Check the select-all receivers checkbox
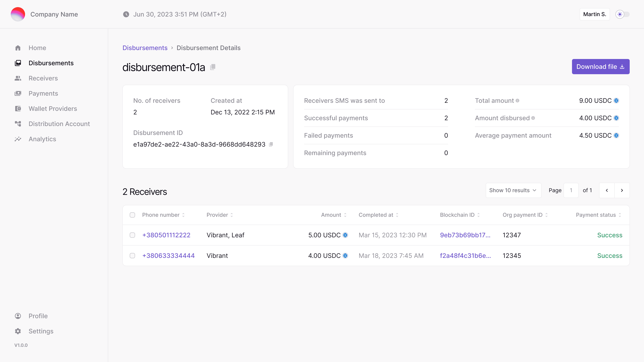The width and height of the screenshot is (644, 362). click(132, 215)
